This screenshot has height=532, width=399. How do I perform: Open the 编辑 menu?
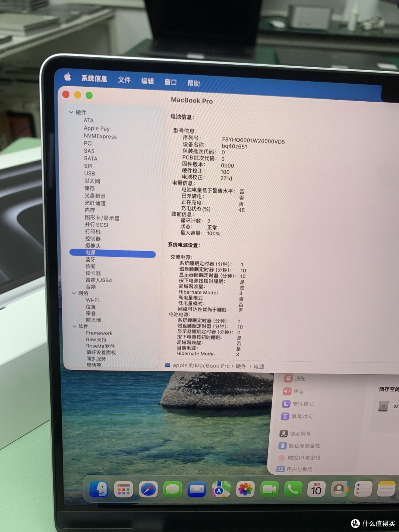pyautogui.click(x=147, y=81)
